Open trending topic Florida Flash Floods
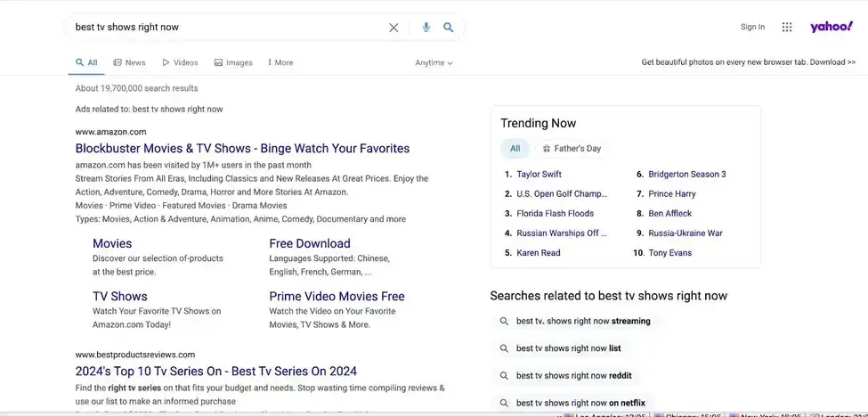 [x=555, y=214]
